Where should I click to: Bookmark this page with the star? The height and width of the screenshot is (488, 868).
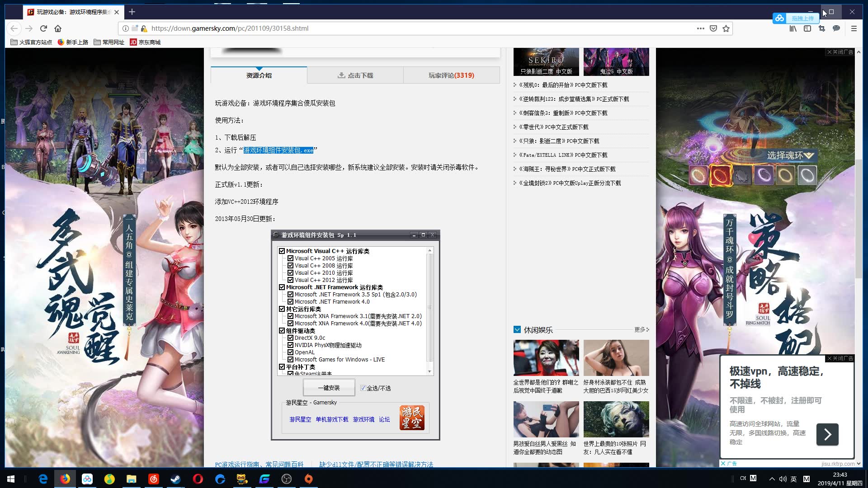726,28
